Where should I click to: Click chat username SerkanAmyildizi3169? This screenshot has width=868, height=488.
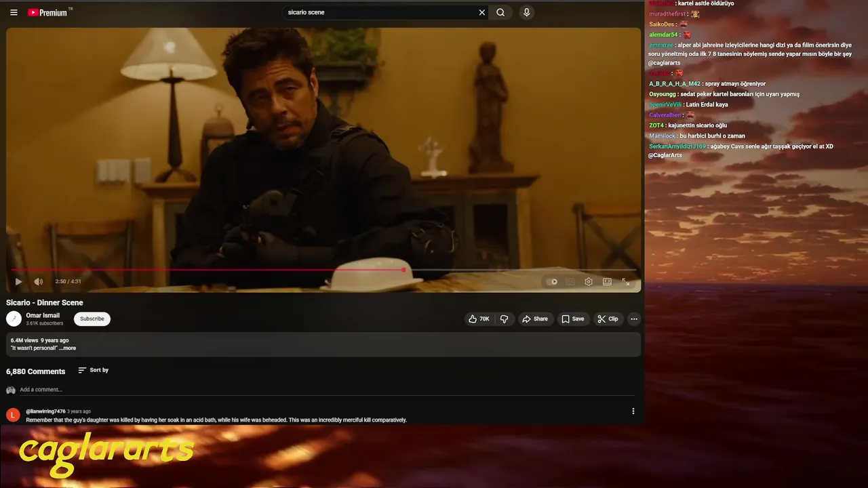click(677, 146)
